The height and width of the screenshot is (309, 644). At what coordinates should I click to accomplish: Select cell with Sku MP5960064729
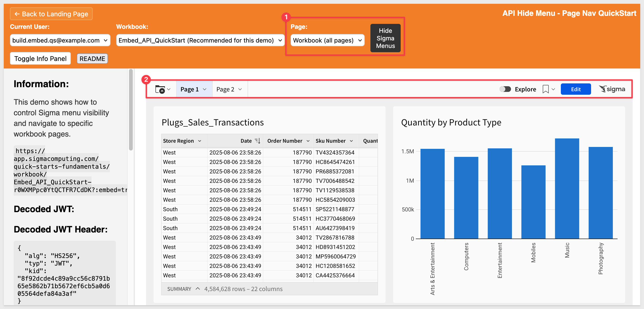click(336, 257)
